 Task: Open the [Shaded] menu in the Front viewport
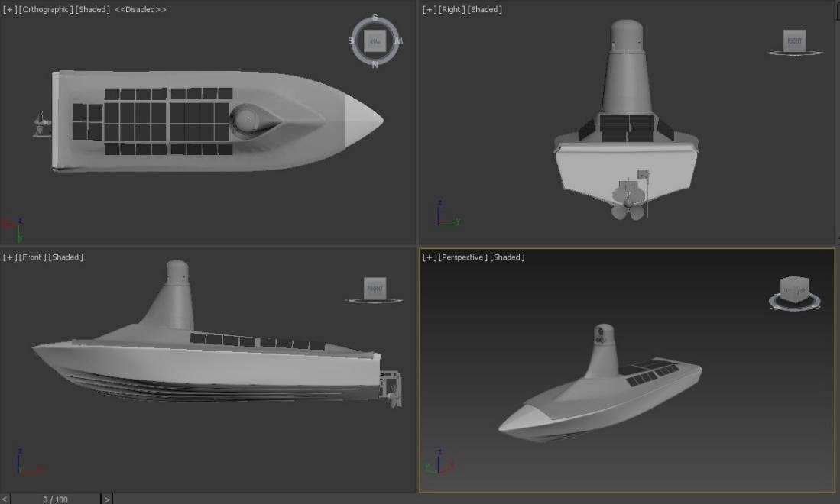(x=66, y=257)
